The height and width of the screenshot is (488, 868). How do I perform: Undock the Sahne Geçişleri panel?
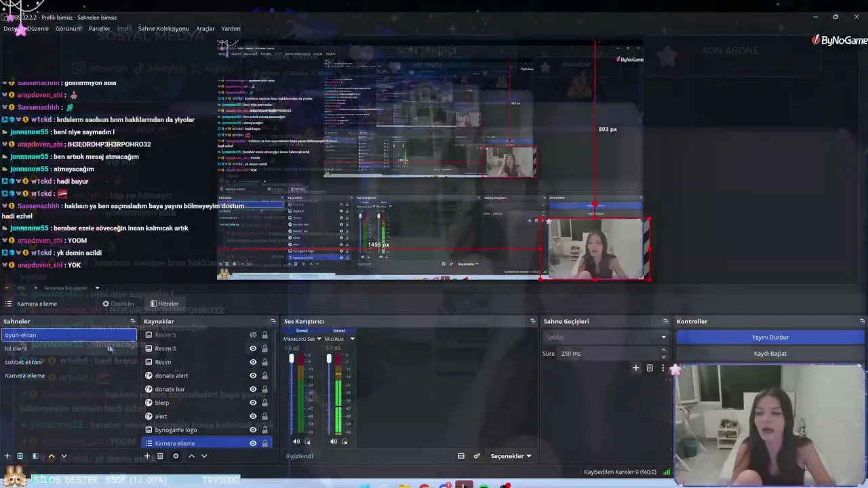click(x=666, y=321)
